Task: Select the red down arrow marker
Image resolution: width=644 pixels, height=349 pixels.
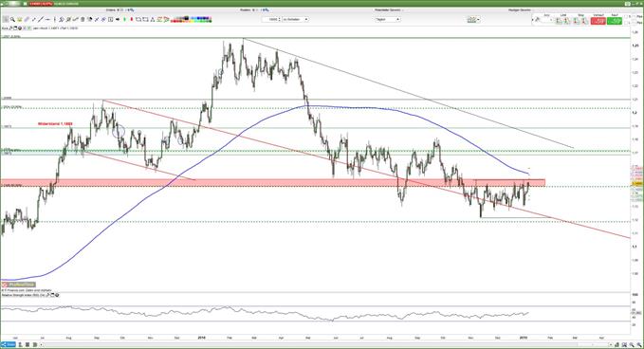Action: tap(132, 19)
